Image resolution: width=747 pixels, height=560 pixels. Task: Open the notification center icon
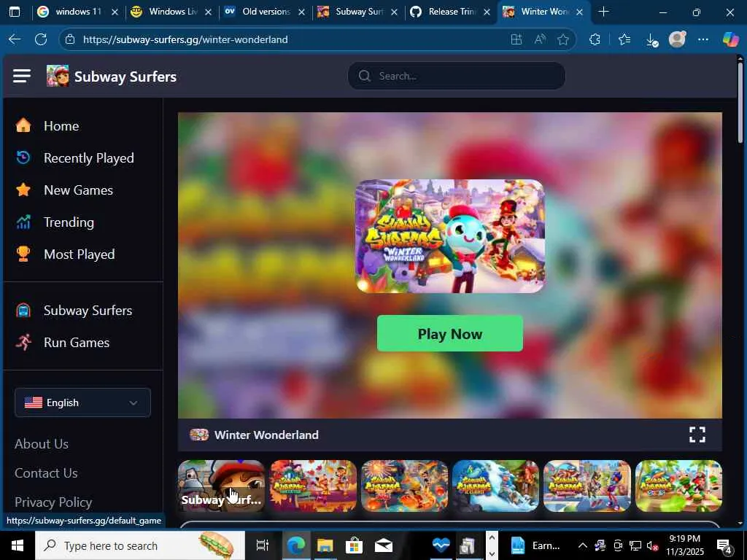(x=724, y=545)
